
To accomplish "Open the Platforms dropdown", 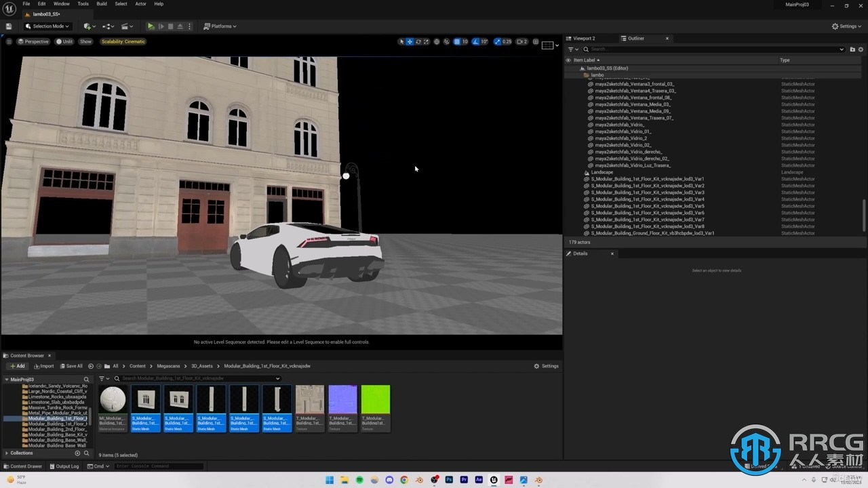I will [220, 26].
